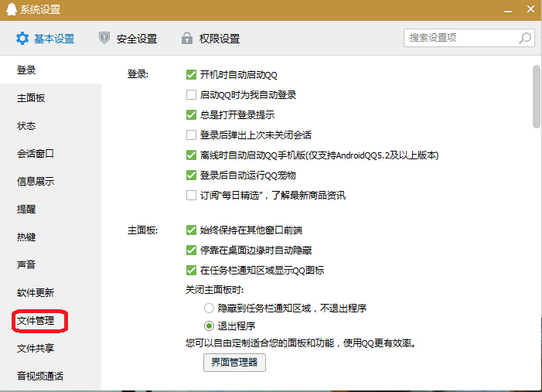Image resolution: width=542 pixels, height=392 pixels.
Task: Disable 登录后自动运行QQ宠物
Action: (191, 176)
